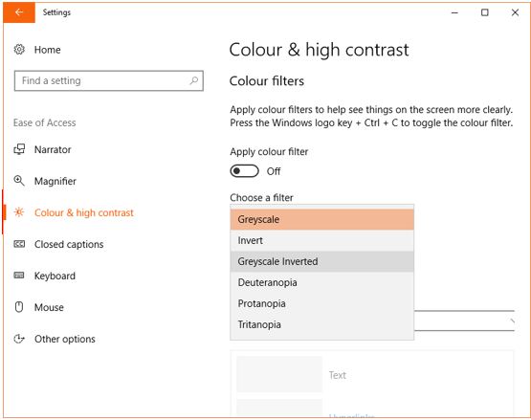Click the back arrow button
This screenshot has width=531, height=420.
(19, 12)
